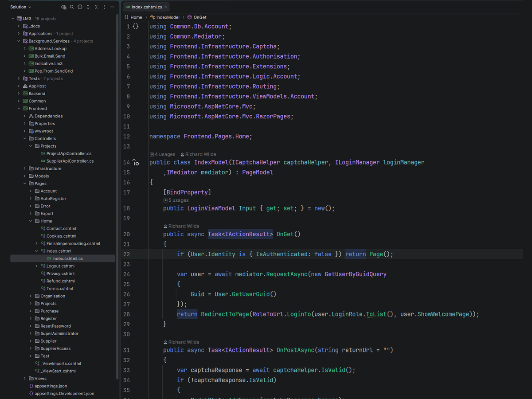The image size is (532, 399).
Task: Toggle the show-all-files eye icon in Solution toolbar
Action: 64,7
